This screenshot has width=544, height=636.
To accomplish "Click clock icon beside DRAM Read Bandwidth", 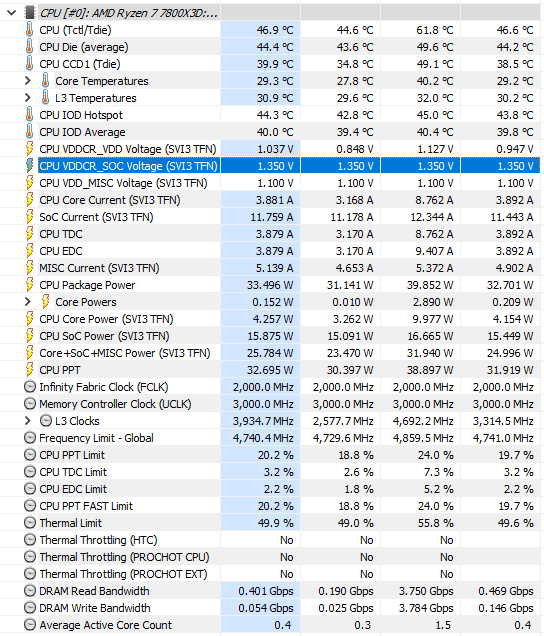I will click(x=30, y=591).
